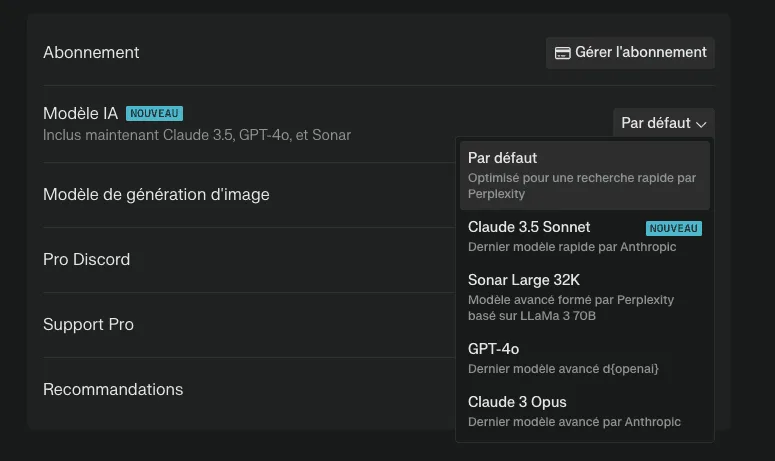Select the Par défaut option in the list
This screenshot has width=775, height=461.
click(x=585, y=175)
